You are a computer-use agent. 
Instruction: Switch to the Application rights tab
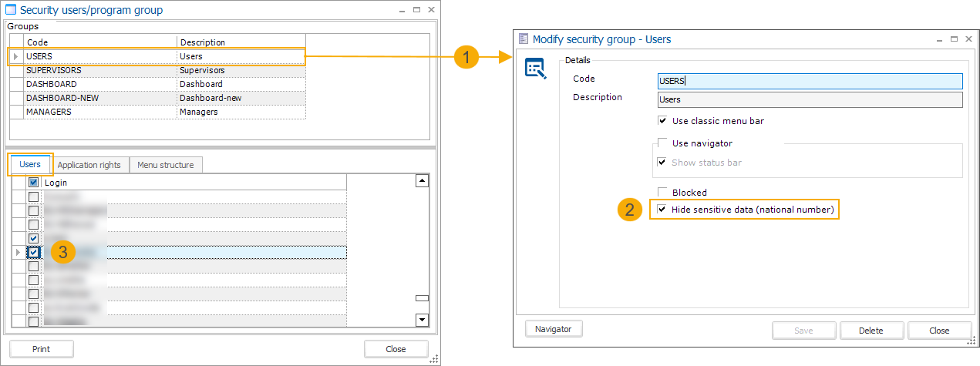89,165
